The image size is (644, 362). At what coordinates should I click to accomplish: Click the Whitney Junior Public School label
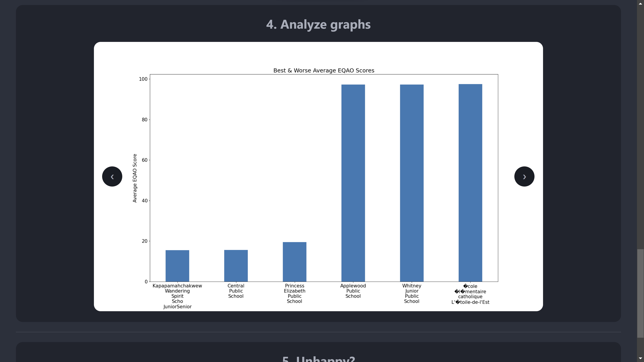[x=412, y=293]
